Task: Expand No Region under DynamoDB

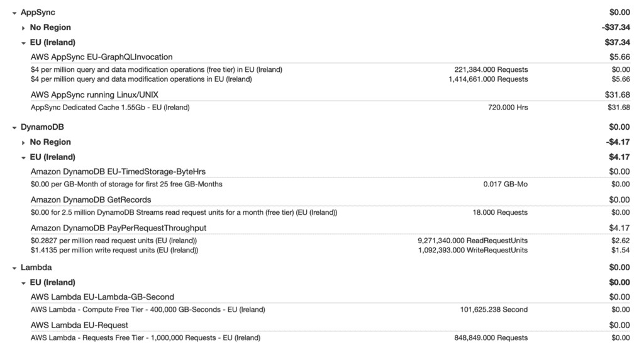Action: tap(23, 142)
